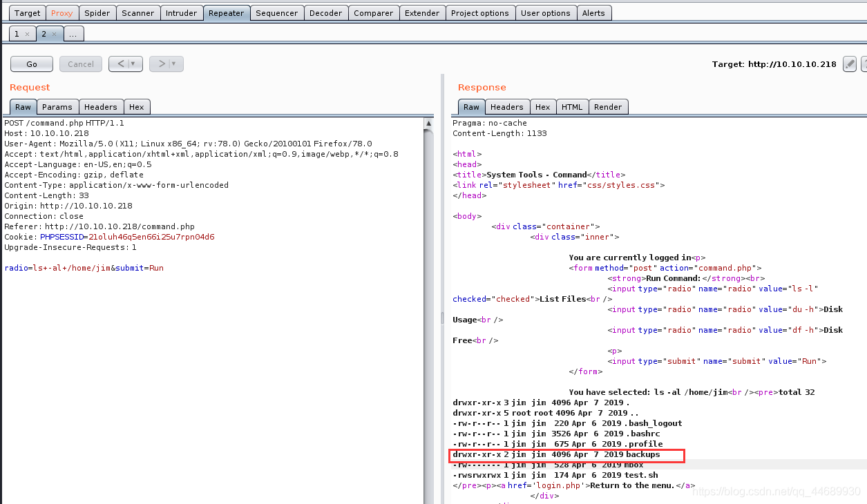Image resolution: width=867 pixels, height=504 pixels.
Task: Click the request pane scrollbar up arrow
Action: [428, 124]
